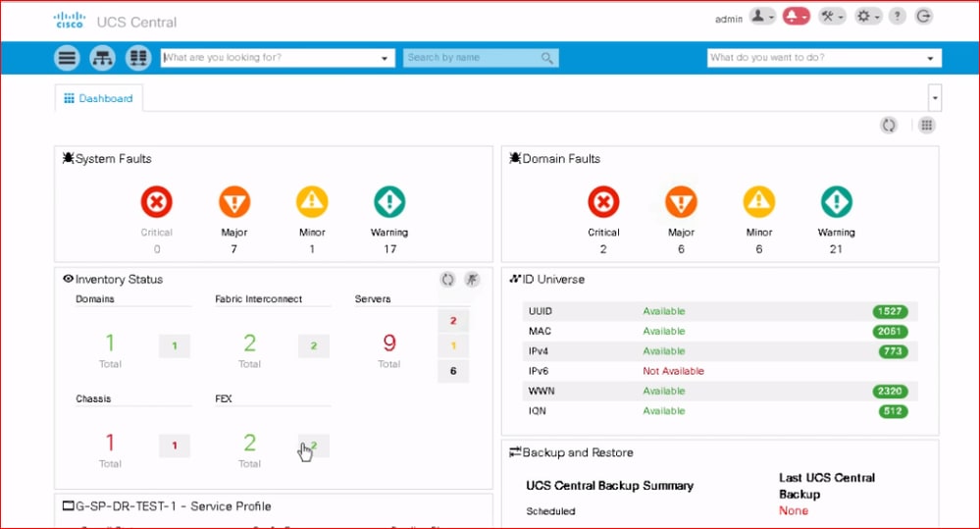Click FEX green status badge 2
The height and width of the screenshot is (529, 980).
point(314,446)
